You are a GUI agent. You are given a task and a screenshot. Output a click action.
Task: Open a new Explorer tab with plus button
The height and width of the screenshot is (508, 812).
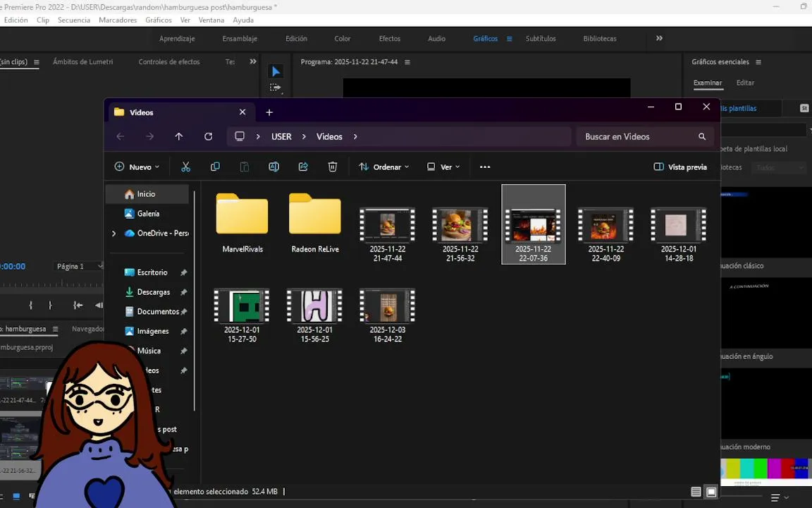point(269,112)
